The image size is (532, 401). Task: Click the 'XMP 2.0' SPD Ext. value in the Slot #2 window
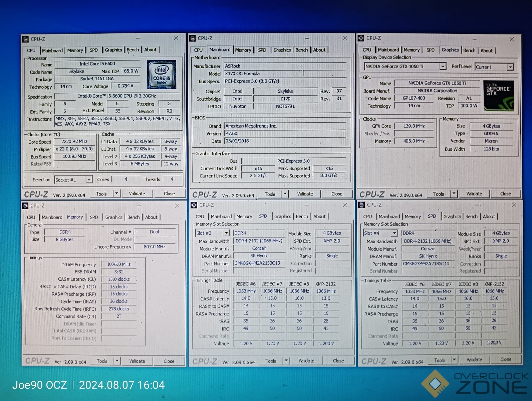[x=332, y=241]
